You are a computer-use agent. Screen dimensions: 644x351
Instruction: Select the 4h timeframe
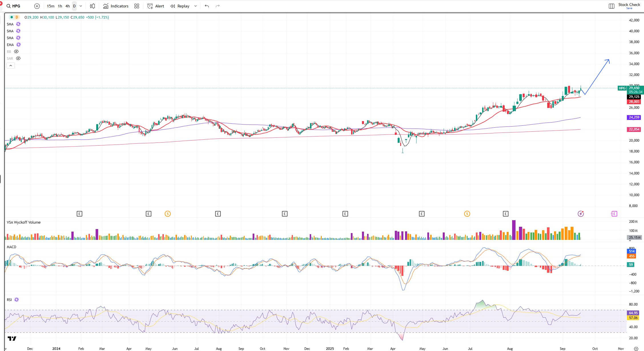[x=67, y=6]
